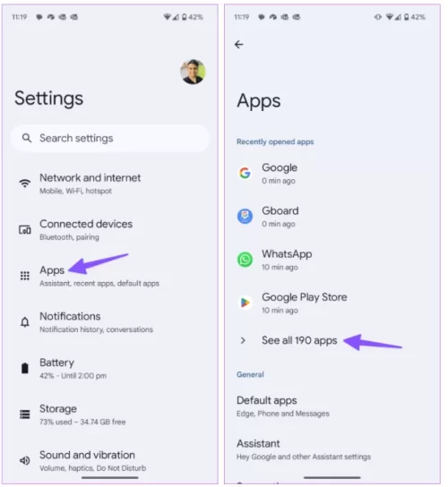Tap the back arrow on Apps screen
The image size is (448, 487).
pyautogui.click(x=238, y=45)
